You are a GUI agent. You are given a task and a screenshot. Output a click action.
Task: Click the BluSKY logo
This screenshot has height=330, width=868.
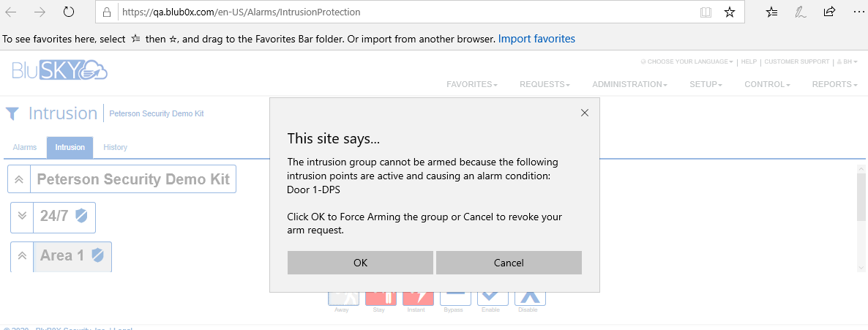pyautogui.click(x=60, y=70)
